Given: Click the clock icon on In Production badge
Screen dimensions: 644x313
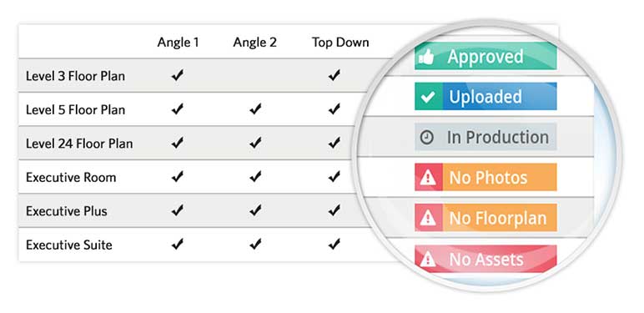Looking at the screenshot, I should click(427, 137).
